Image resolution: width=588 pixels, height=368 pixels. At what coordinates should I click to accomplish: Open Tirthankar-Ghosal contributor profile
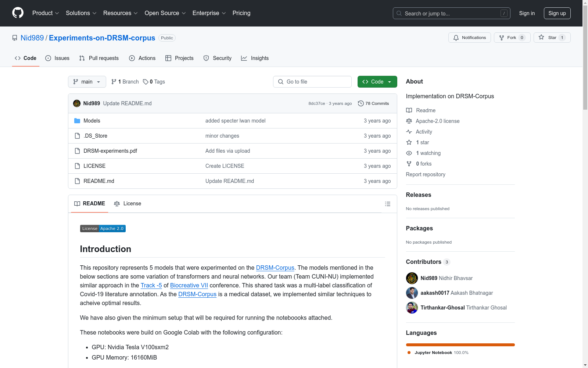coord(463,308)
